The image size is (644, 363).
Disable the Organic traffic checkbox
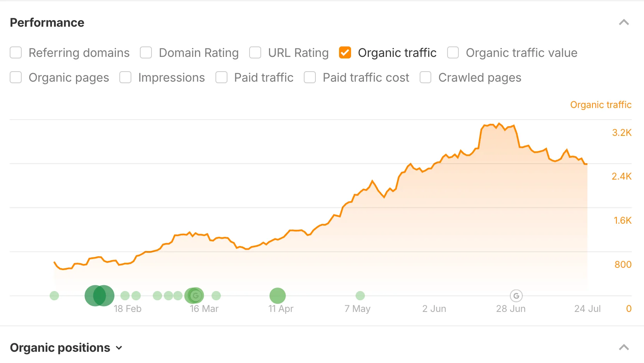(x=345, y=52)
